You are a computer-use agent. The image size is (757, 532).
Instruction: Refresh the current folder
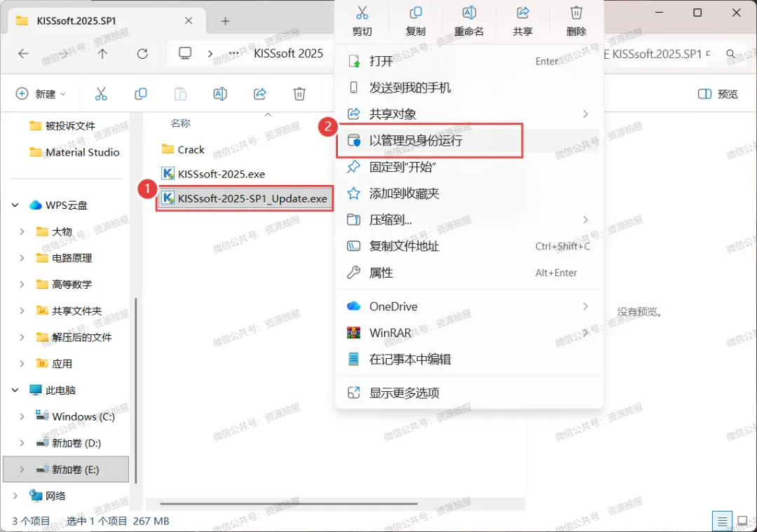click(x=142, y=53)
